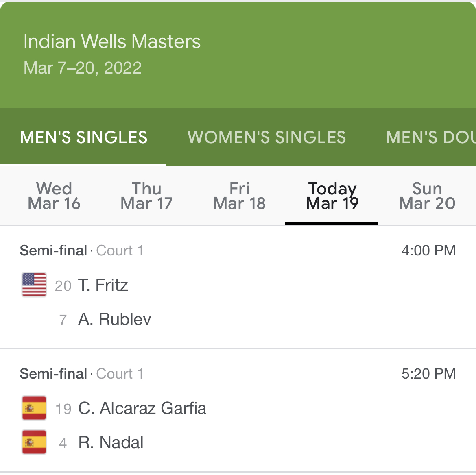View Sun Mar 20 schedule
The width and height of the screenshot is (476, 475).
[427, 196]
